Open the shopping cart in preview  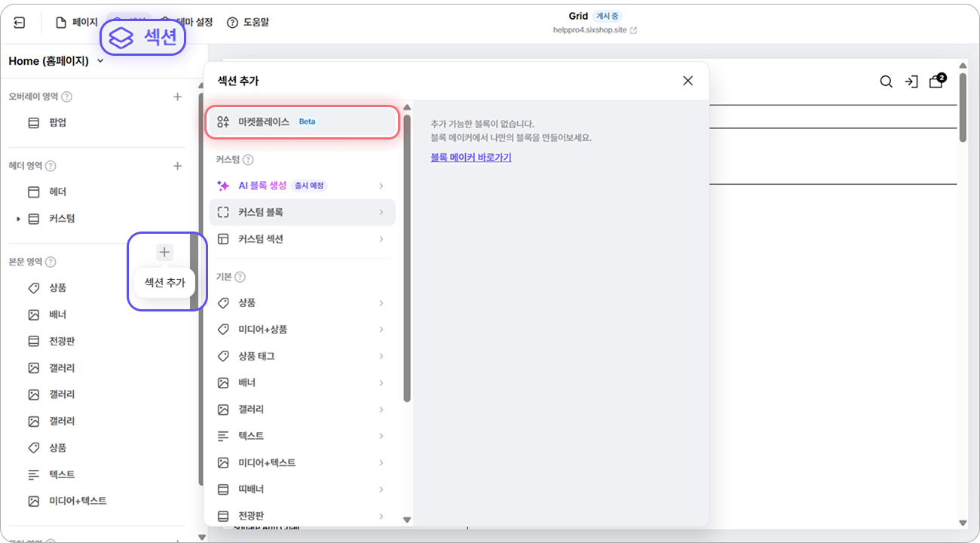click(937, 81)
